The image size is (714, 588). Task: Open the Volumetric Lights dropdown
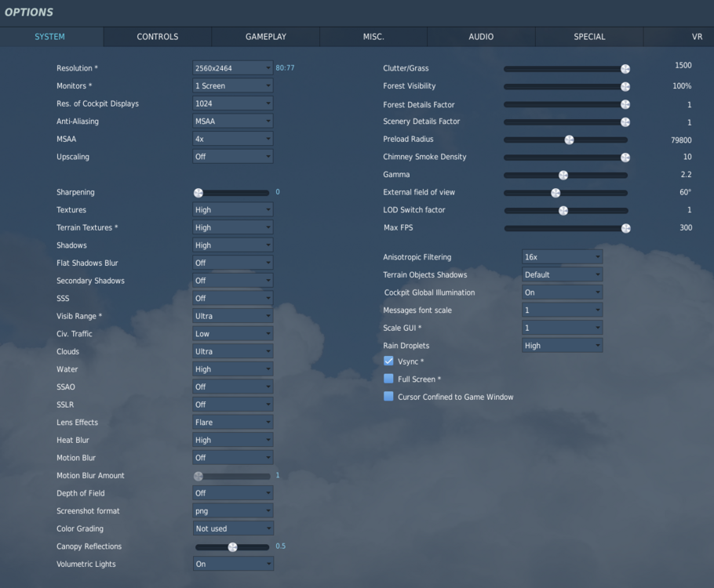tap(233, 564)
